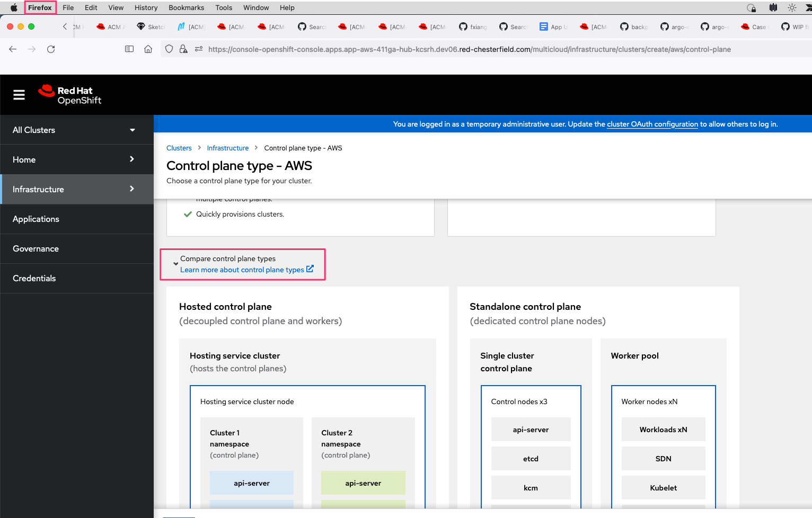Toggle the OpenShift hamburger navigation menu
The height and width of the screenshot is (518, 812).
(19, 95)
